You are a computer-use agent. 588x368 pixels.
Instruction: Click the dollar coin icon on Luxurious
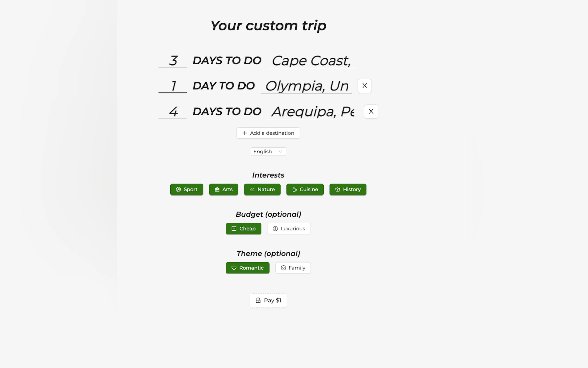coord(275,228)
